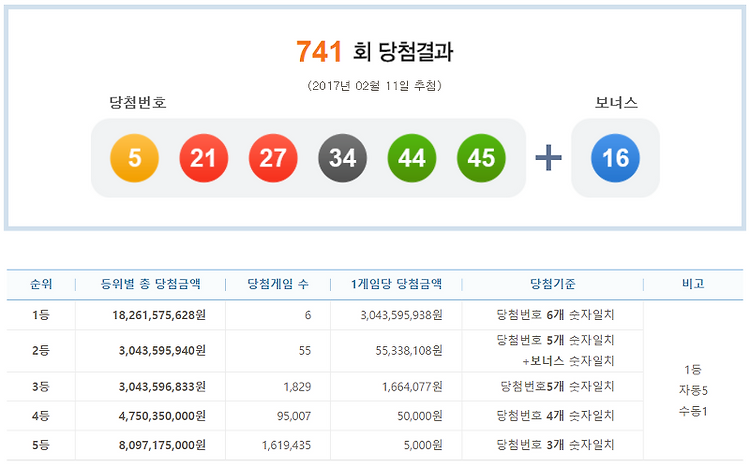Click the per-game prize '50,000원'
750x467 pixels.
(420, 416)
